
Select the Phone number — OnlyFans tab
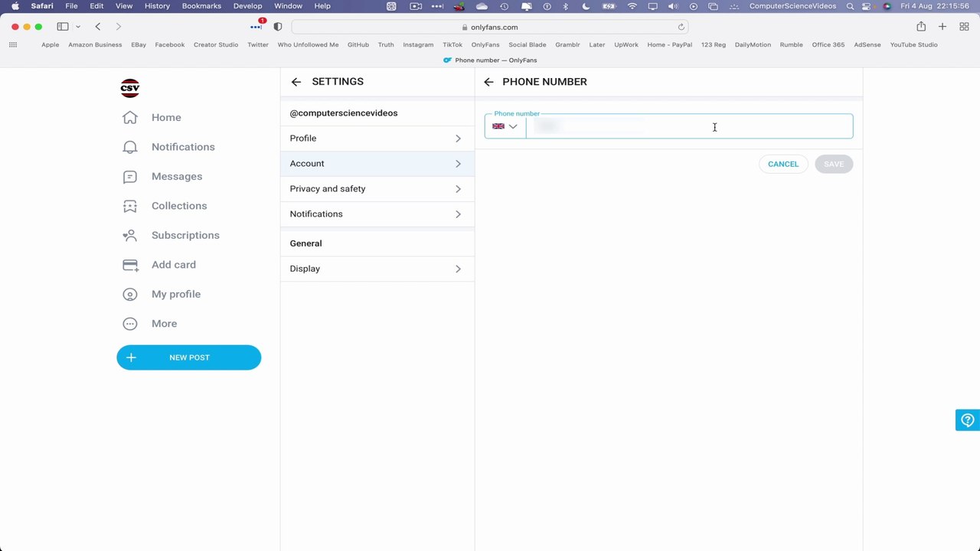coord(490,60)
